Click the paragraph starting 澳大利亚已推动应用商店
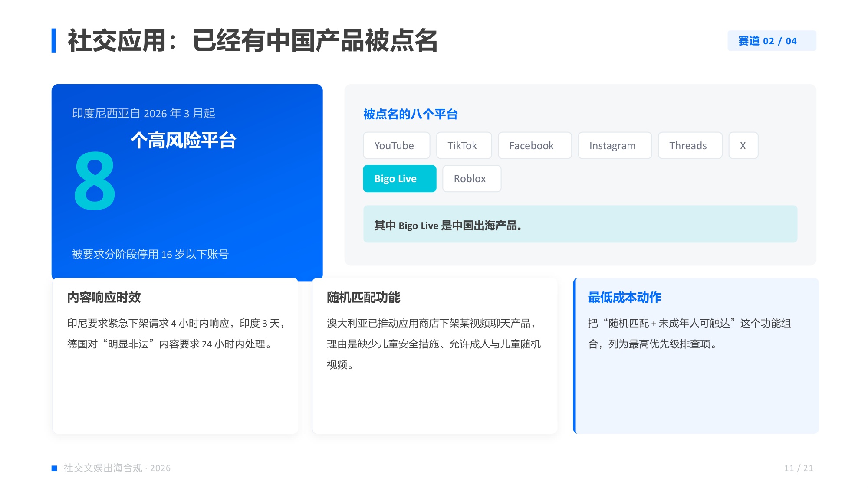 coord(434,344)
